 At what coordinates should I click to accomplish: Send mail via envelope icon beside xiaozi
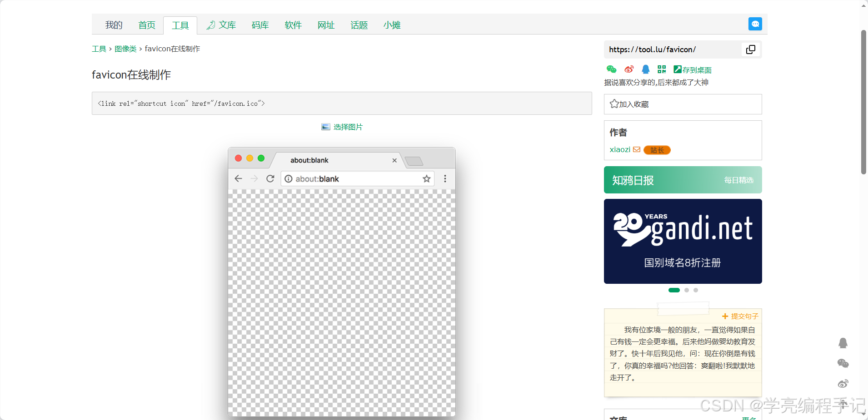click(637, 150)
